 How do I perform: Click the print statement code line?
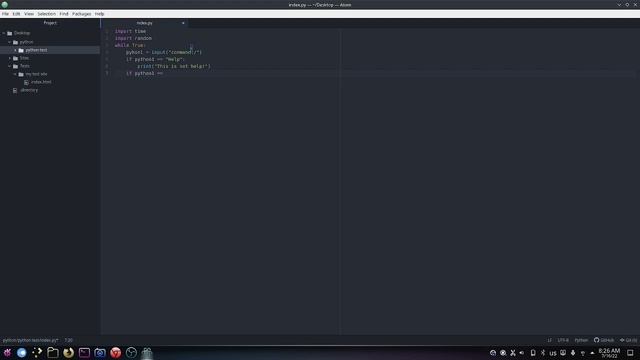click(x=174, y=66)
